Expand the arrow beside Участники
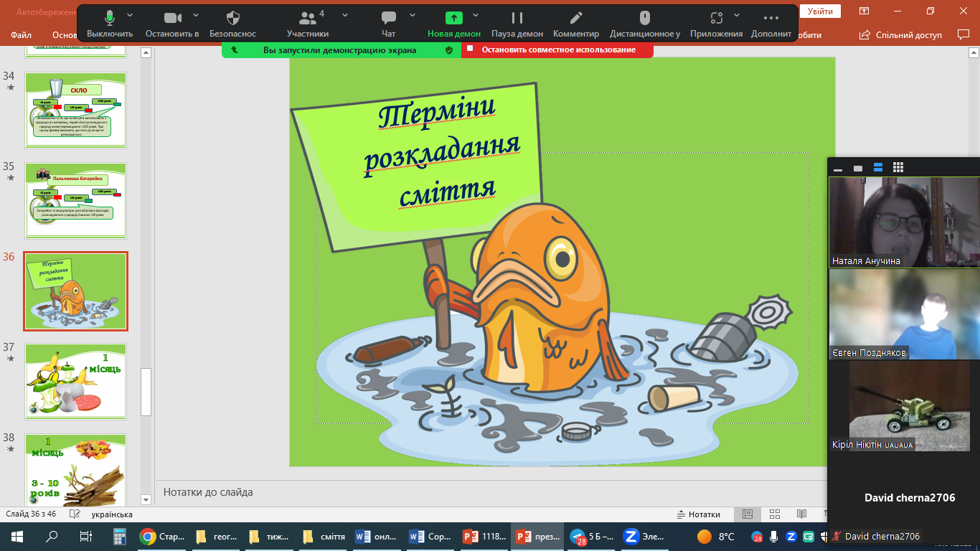The height and width of the screenshot is (551, 980). [x=345, y=15]
